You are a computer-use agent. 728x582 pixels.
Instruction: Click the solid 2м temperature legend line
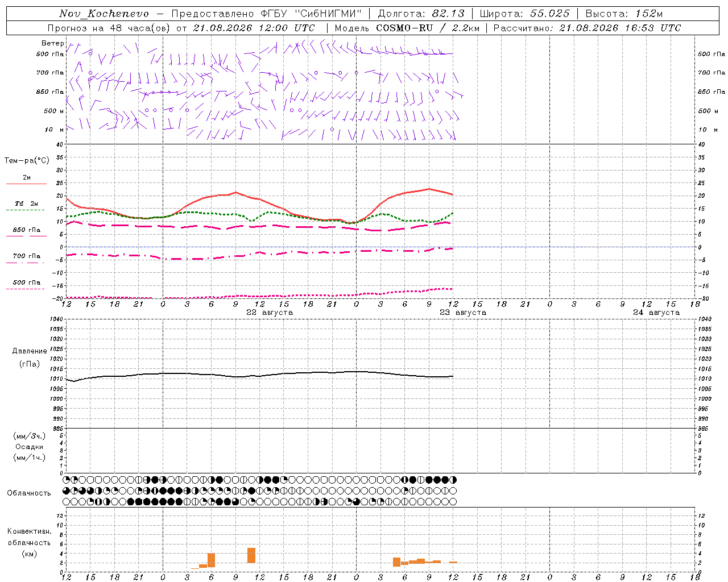26,184
